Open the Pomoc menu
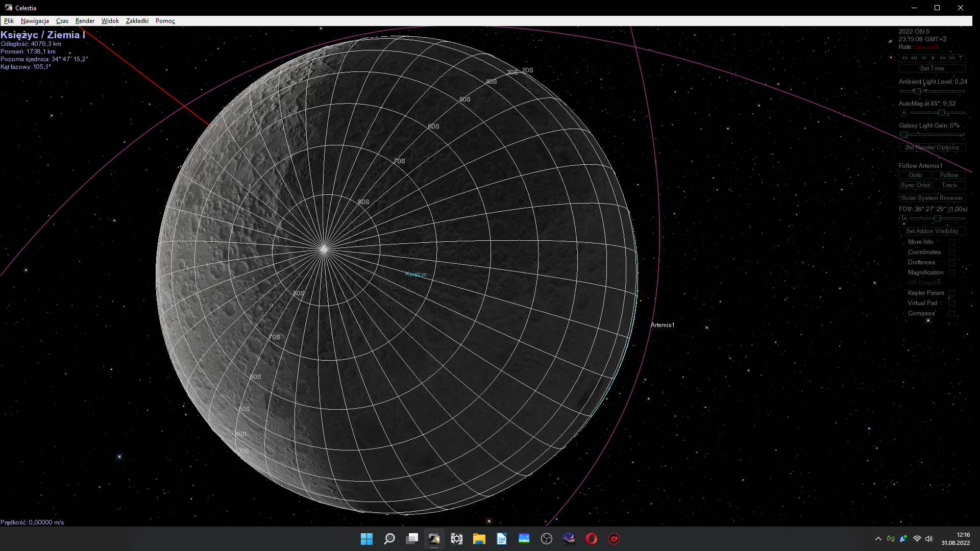980x551 pixels. (165, 21)
